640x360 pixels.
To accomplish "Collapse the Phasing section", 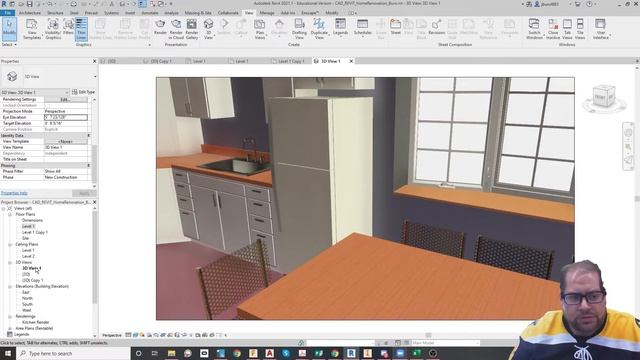I will pos(89,165).
